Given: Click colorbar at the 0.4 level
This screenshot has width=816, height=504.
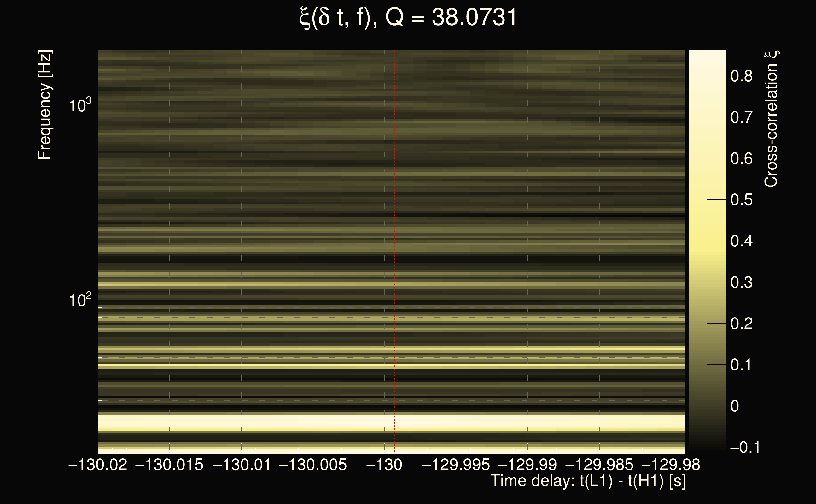Looking at the screenshot, I should (707, 241).
